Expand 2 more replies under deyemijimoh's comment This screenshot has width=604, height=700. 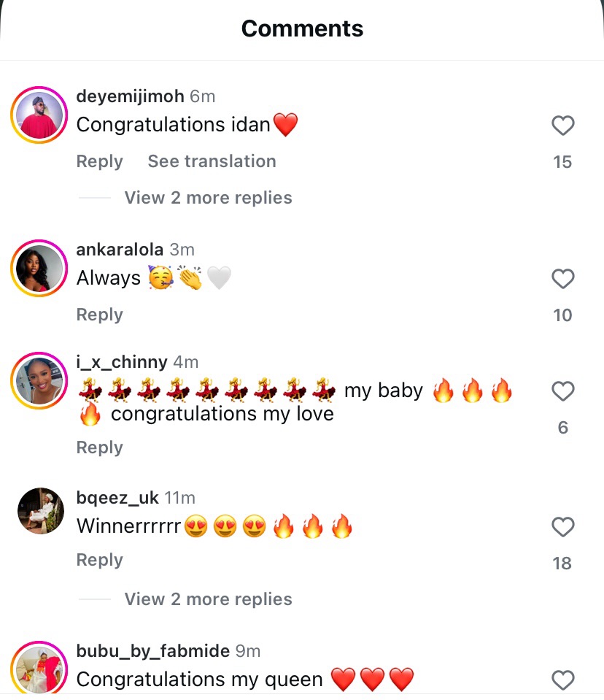point(208,198)
